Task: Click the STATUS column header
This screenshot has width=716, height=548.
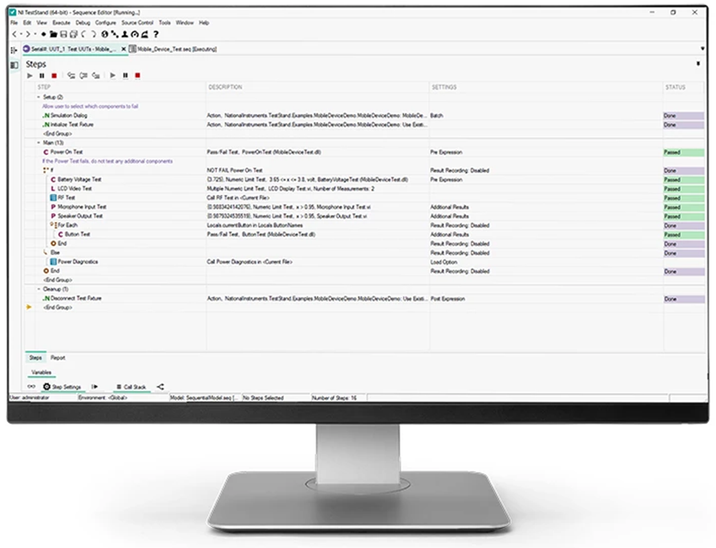Action: 675,87
